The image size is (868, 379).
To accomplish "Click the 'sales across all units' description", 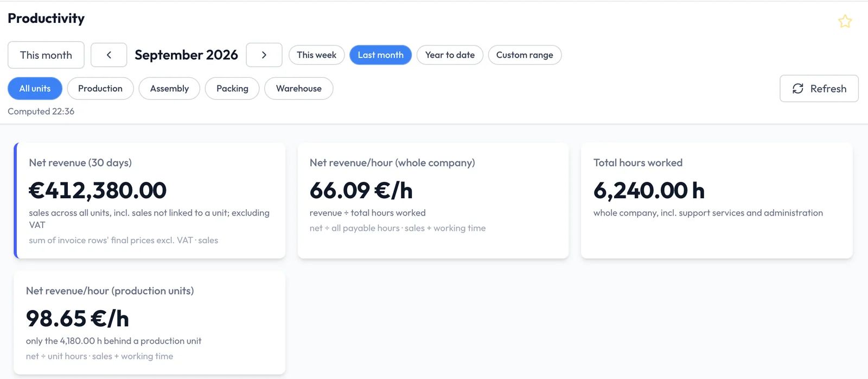I will 149,219.
